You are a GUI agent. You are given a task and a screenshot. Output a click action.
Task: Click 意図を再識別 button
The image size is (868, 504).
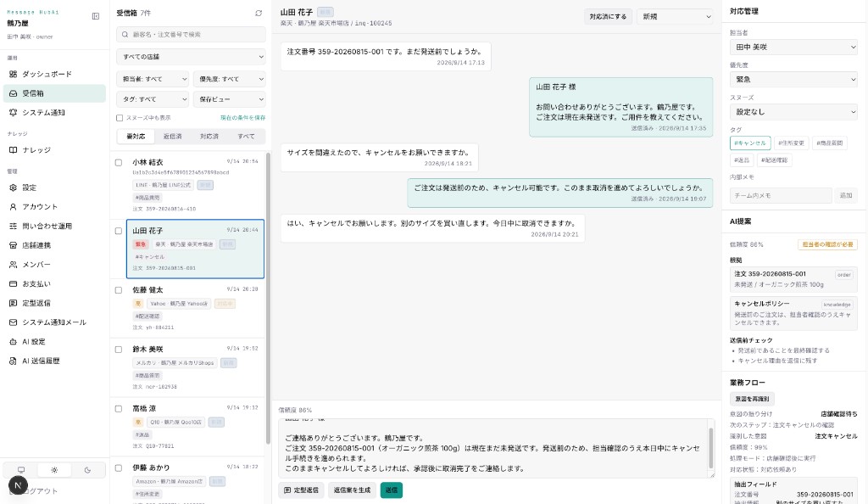[x=752, y=399]
